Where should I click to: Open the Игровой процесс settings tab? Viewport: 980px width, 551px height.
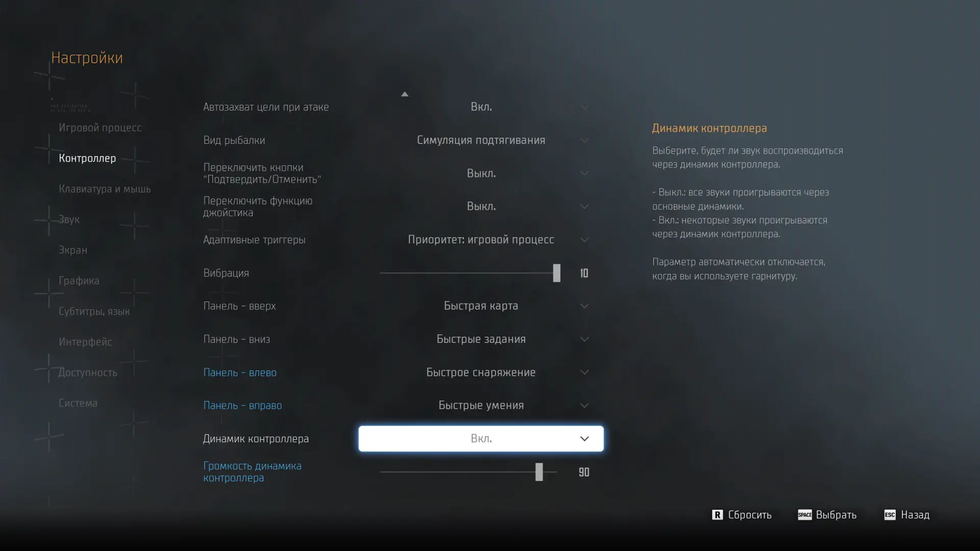(100, 128)
